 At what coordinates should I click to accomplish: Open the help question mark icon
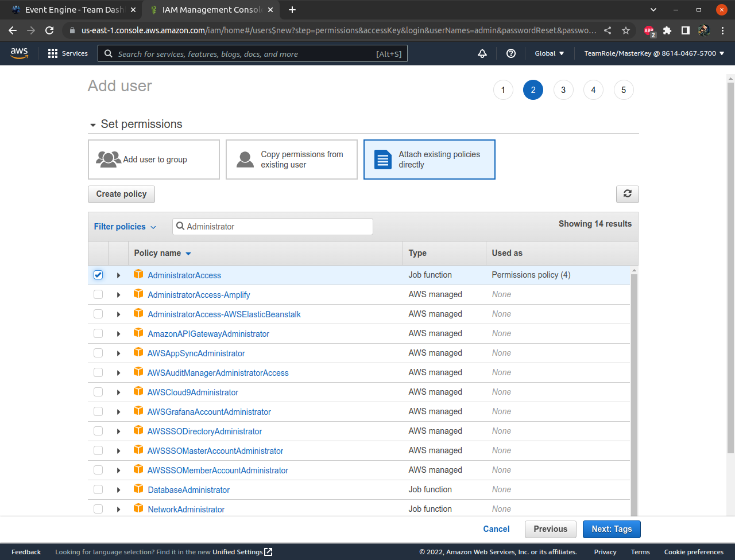[x=511, y=53]
